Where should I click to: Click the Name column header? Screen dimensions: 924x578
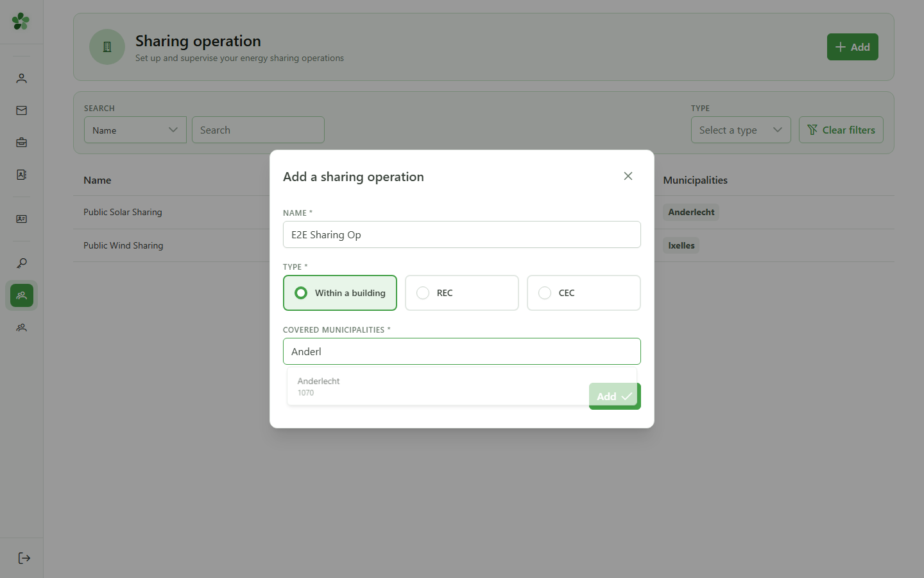click(x=98, y=180)
